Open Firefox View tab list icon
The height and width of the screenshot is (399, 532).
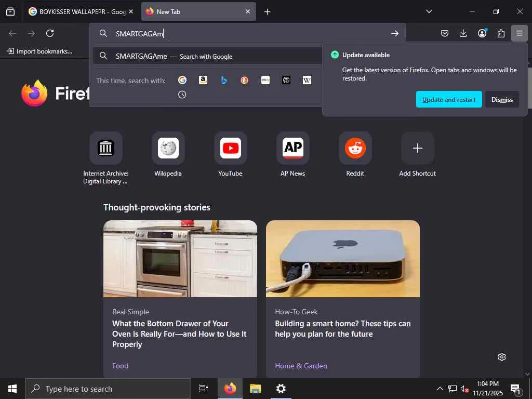(10, 11)
